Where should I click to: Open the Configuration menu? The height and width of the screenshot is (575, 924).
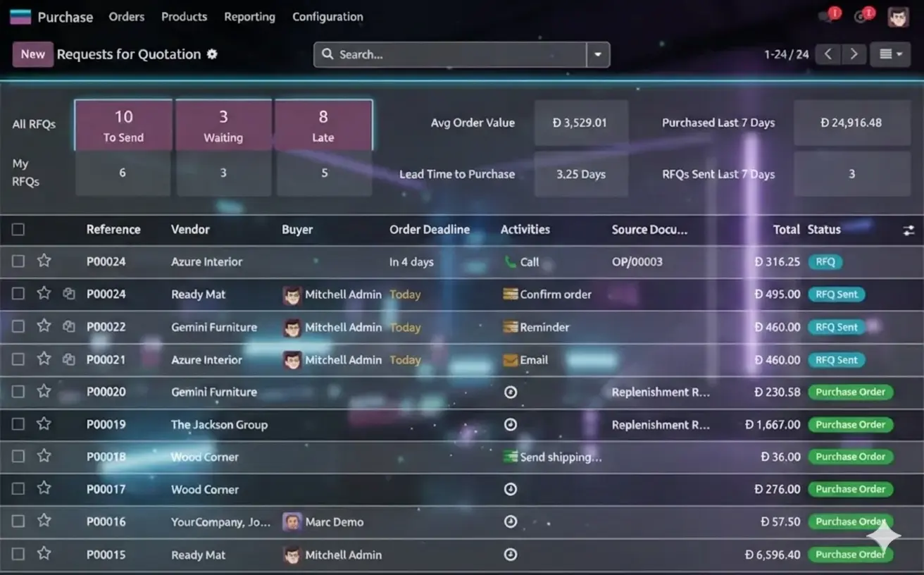327,17
